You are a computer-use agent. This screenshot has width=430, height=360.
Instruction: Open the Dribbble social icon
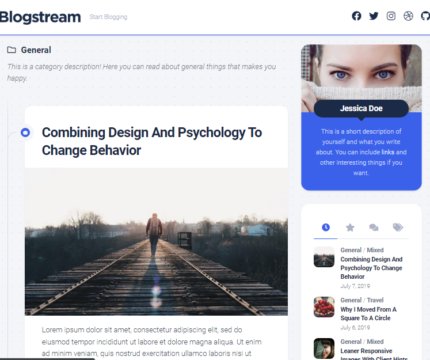point(408,16)
